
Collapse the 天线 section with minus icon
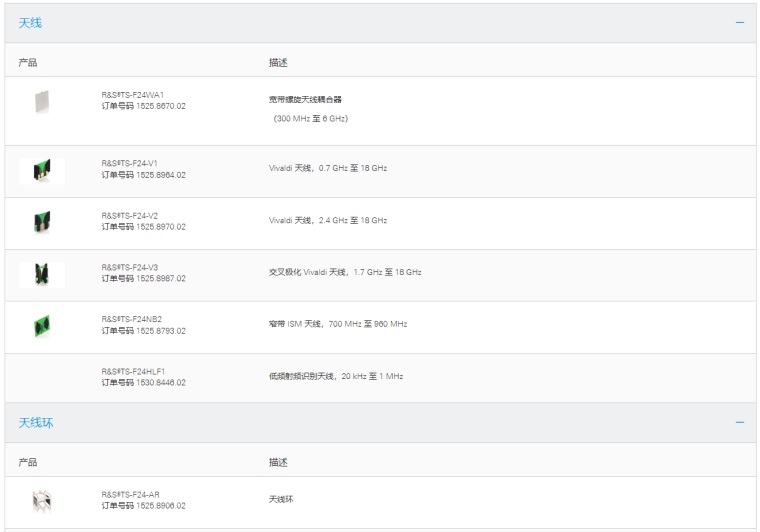(739, 23)
